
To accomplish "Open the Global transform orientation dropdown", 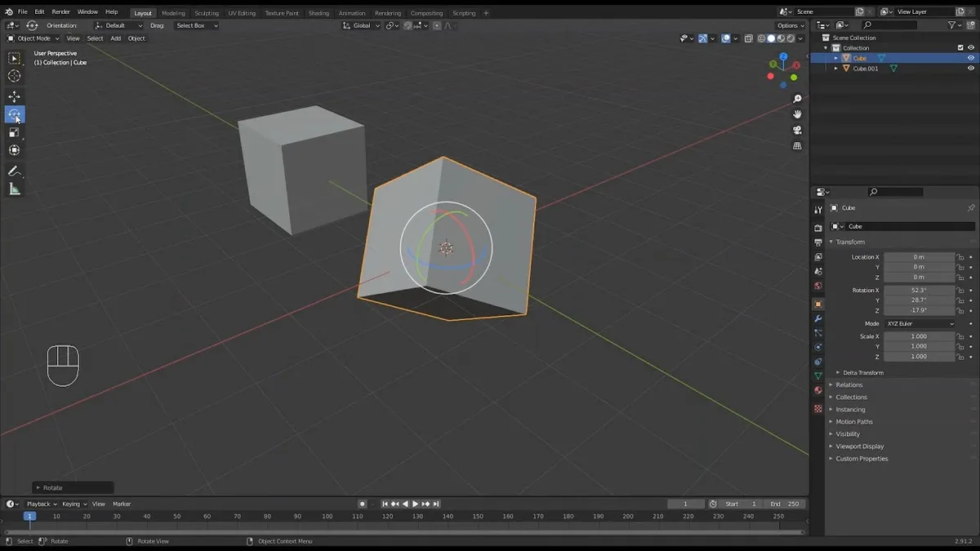I will click(361, 25).
